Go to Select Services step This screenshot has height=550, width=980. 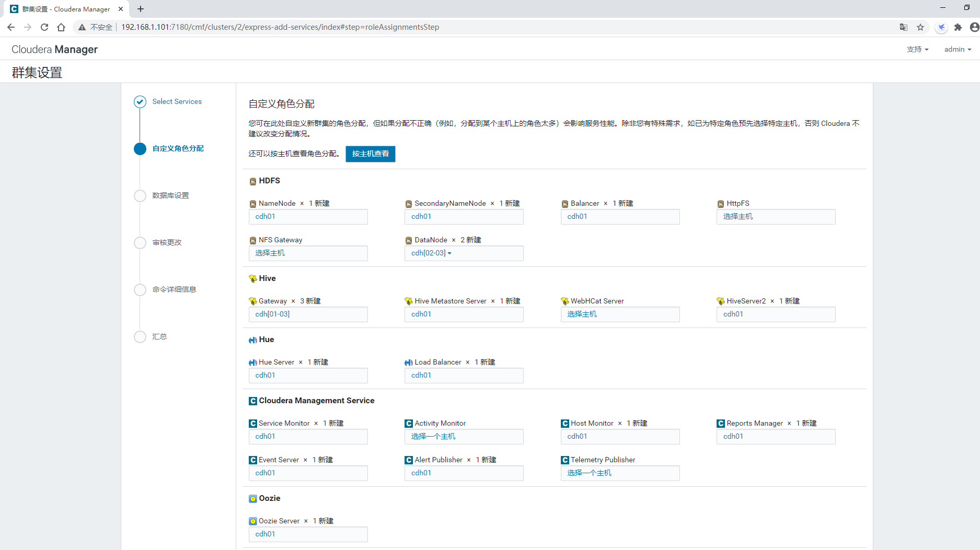(x=177, y=101)
